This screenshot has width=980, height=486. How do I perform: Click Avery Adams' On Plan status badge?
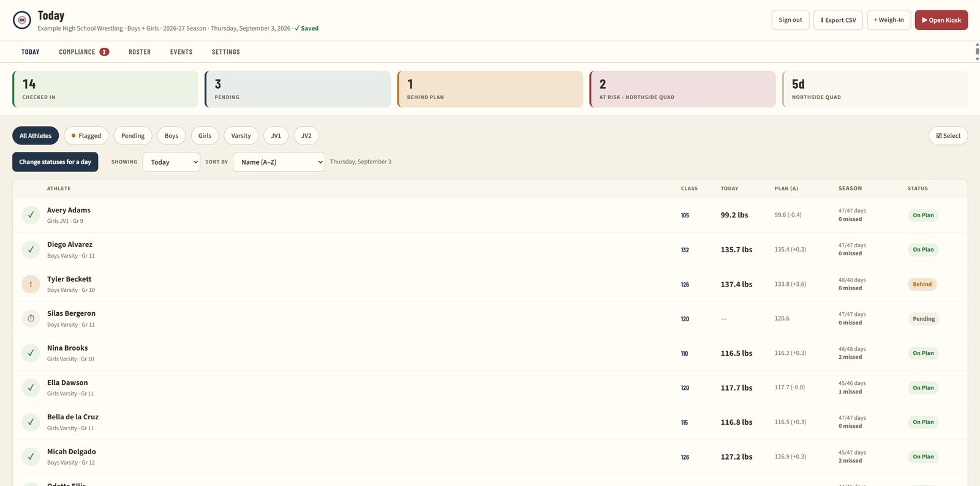point(923,215)
